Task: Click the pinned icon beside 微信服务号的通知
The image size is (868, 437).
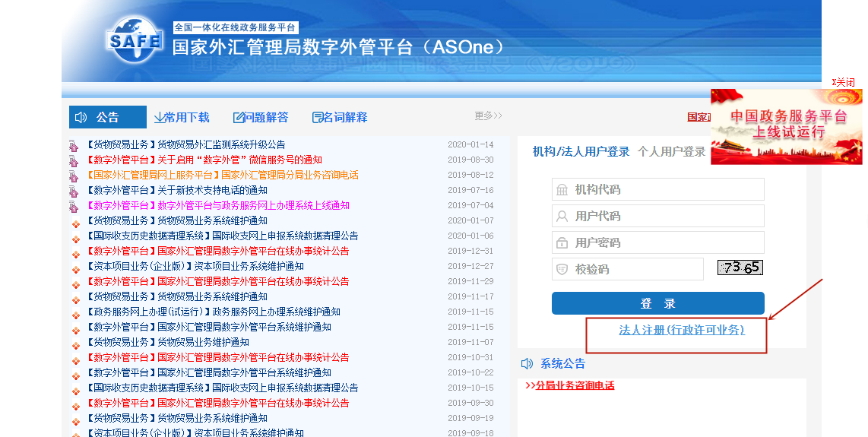Action: point(74,161)
